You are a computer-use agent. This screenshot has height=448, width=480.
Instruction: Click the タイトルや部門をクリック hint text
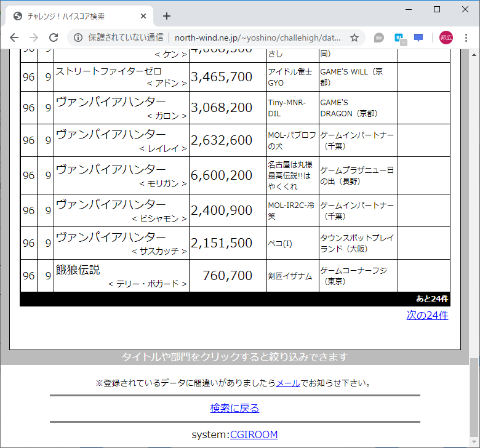pos(235,357)
